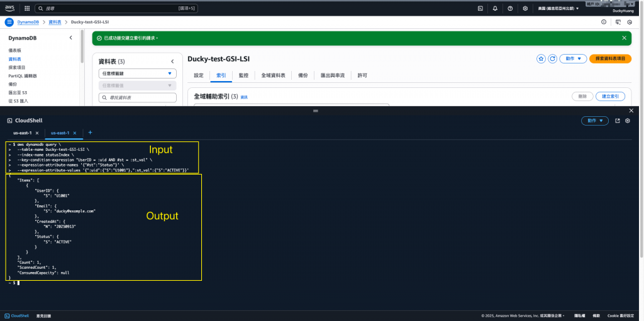Open 匯出至 S3 in the side navigation
The height and width of the screenshot is (321, 644).
click(18, 93)
